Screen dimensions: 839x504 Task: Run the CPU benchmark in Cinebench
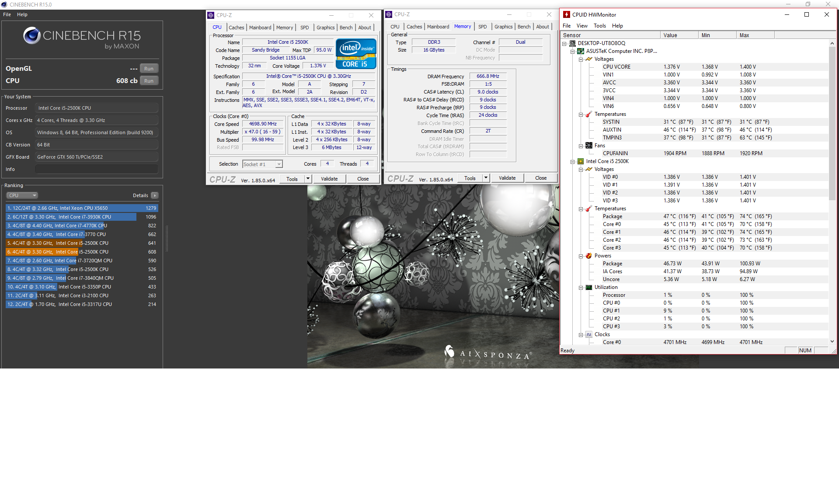tap(149, 81)
